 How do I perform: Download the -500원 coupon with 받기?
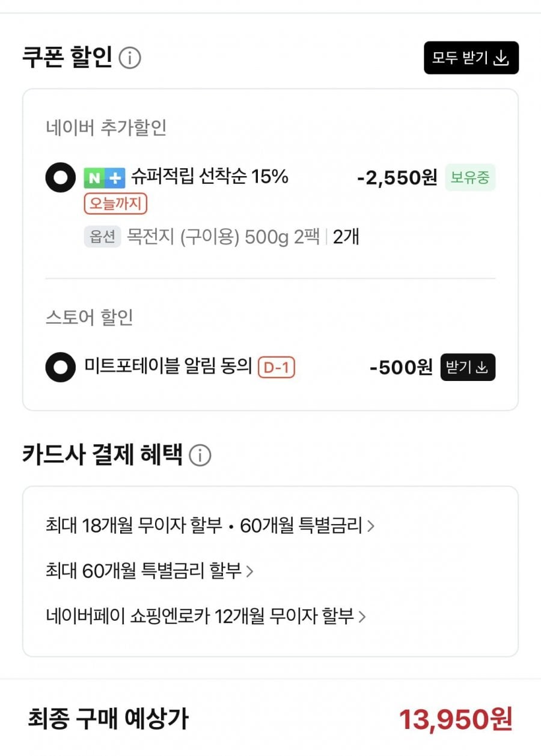point(468,367)
